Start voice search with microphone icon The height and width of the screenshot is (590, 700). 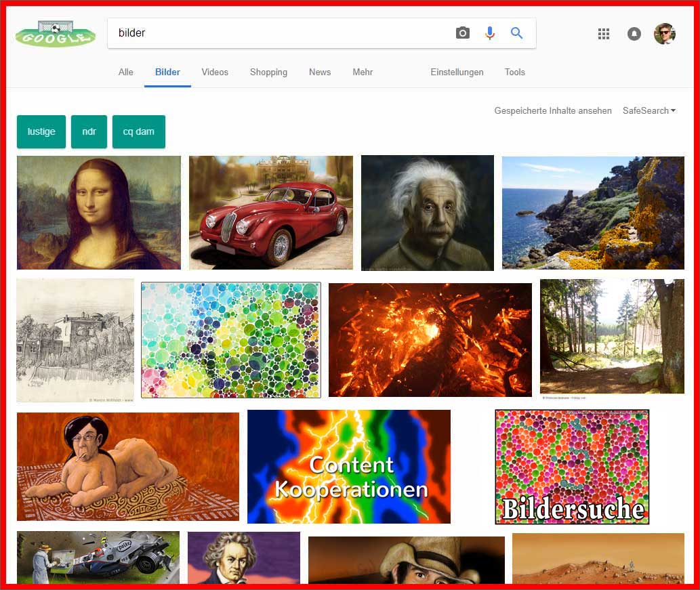click(x=490, y=33)
